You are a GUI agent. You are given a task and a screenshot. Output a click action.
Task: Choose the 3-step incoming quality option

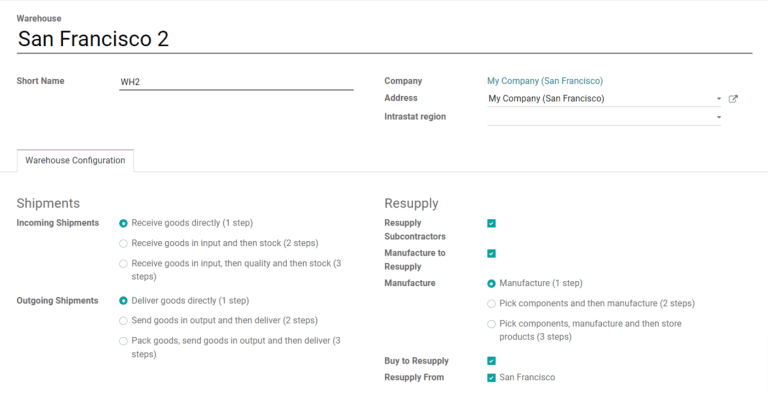tap(123, 263)
